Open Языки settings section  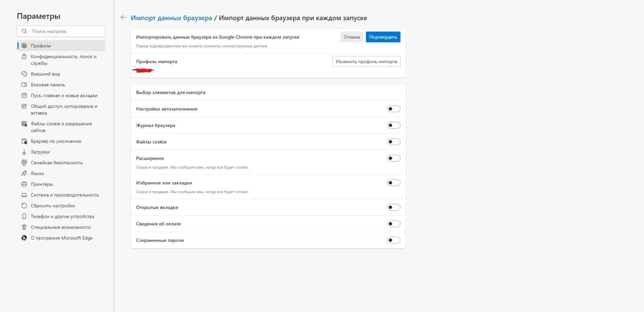(61, 173)
